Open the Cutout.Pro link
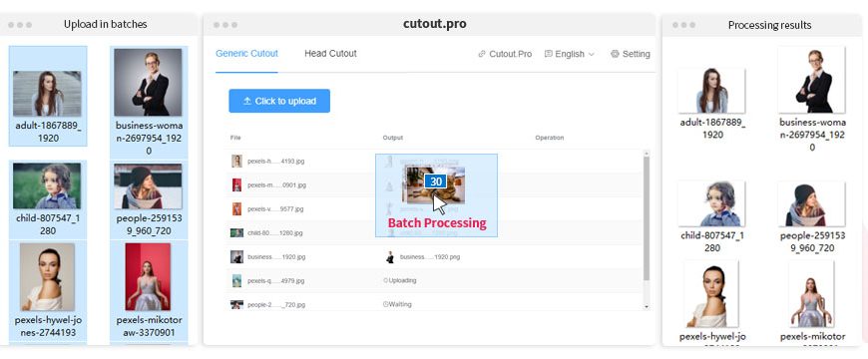 pos(505,54)
